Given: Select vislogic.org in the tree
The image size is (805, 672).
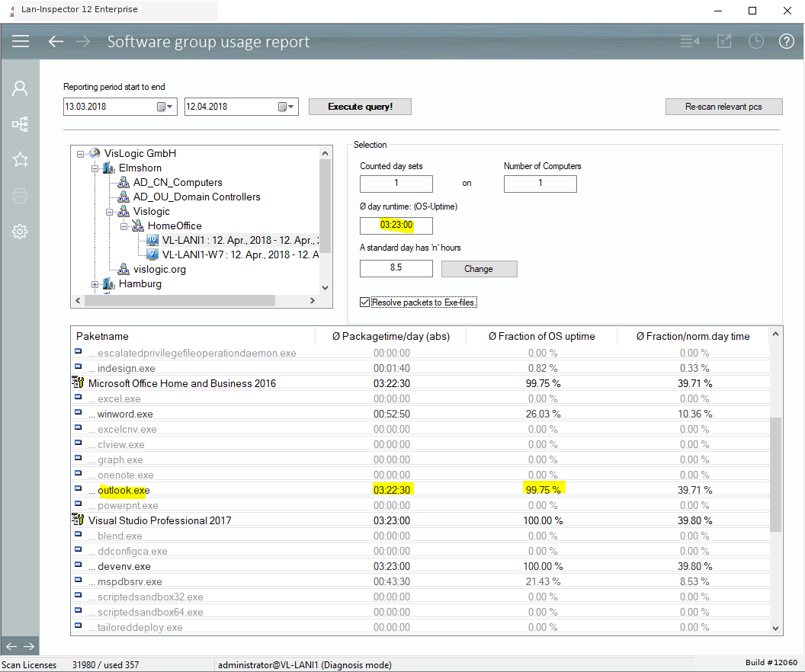Looking at the screenshot, I should [159, 269].
